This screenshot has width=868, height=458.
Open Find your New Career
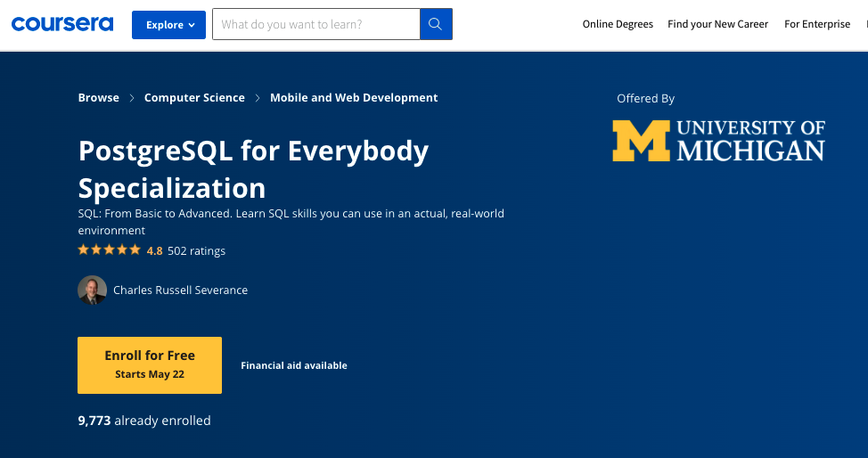[x=717, y=24]
